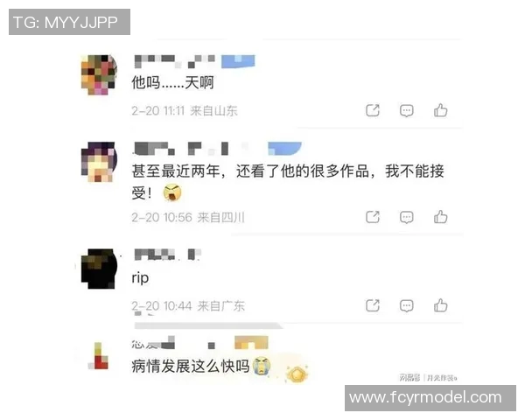Reply to the 'rip' comment

[x=407, y=305]
